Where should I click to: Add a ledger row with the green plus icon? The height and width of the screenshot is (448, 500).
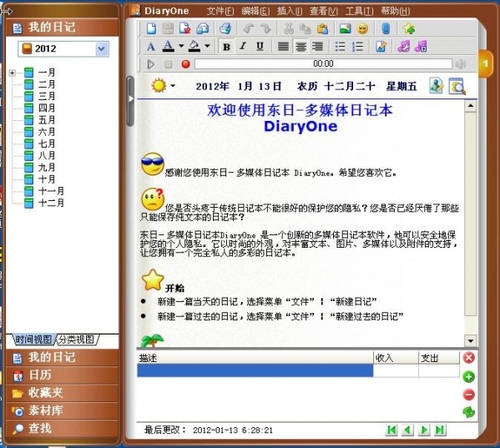[469, 377]
